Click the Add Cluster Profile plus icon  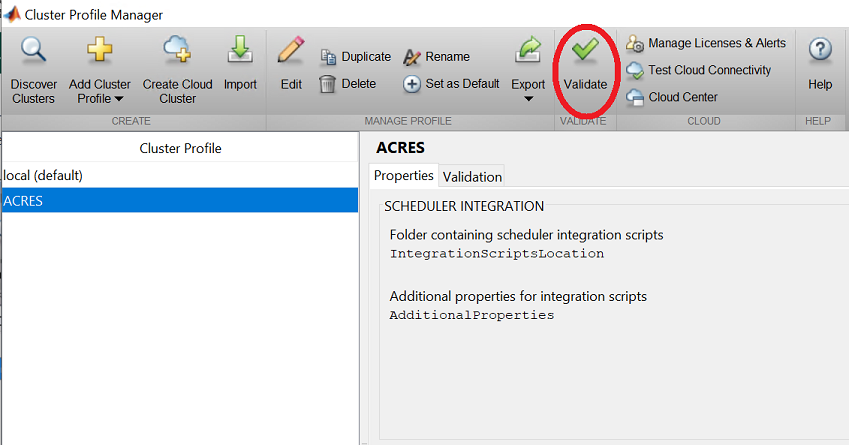[100, 50]
